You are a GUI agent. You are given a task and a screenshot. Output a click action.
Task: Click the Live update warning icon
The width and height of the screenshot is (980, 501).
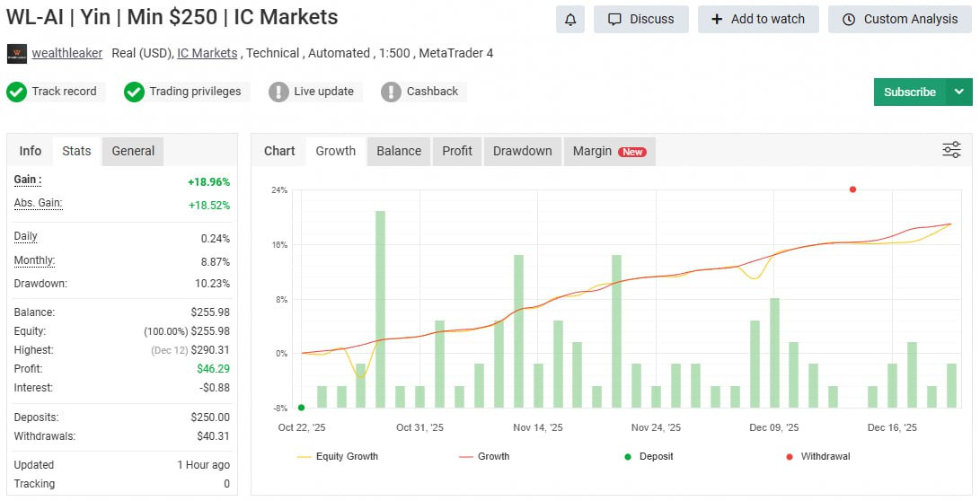pyautogui.click(x=278, y=92)
